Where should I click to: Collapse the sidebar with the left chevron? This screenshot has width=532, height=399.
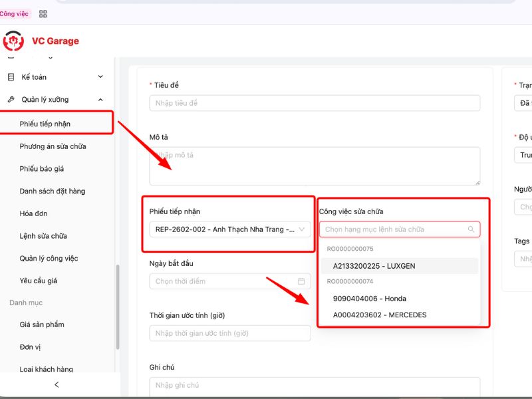pos(57,384)
